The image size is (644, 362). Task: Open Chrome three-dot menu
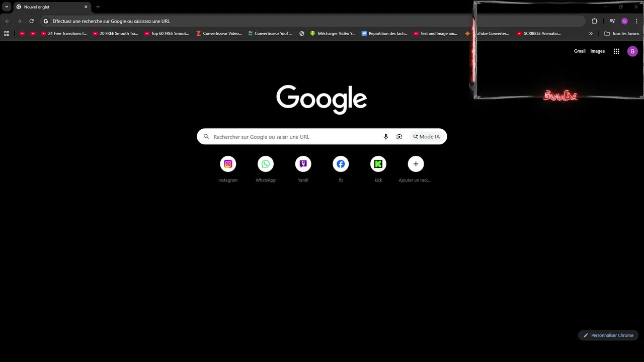pos(636,21)
